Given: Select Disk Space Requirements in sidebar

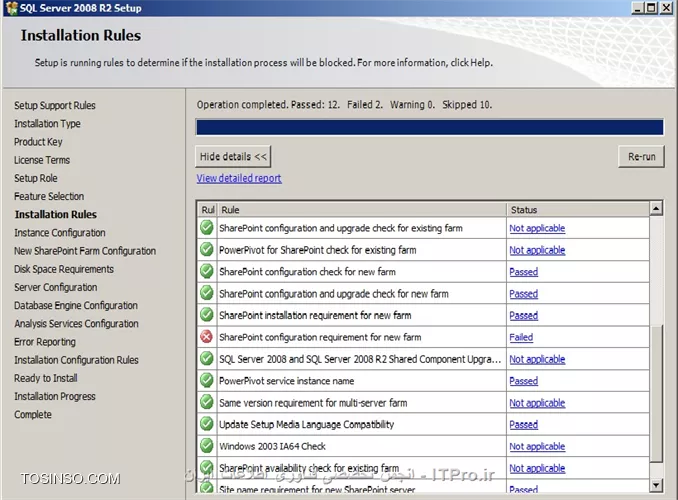Looking at the screenshot, I should coord(64,269).
